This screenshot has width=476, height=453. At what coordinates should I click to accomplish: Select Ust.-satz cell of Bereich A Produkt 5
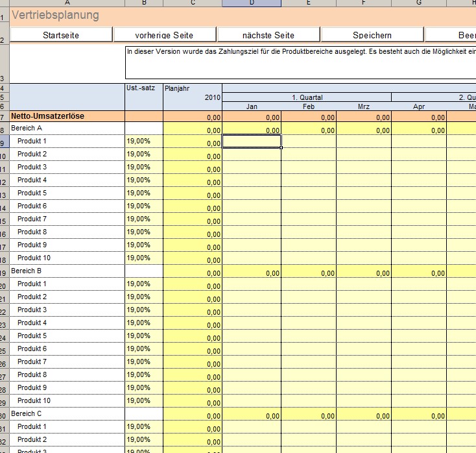pos(144,193)
